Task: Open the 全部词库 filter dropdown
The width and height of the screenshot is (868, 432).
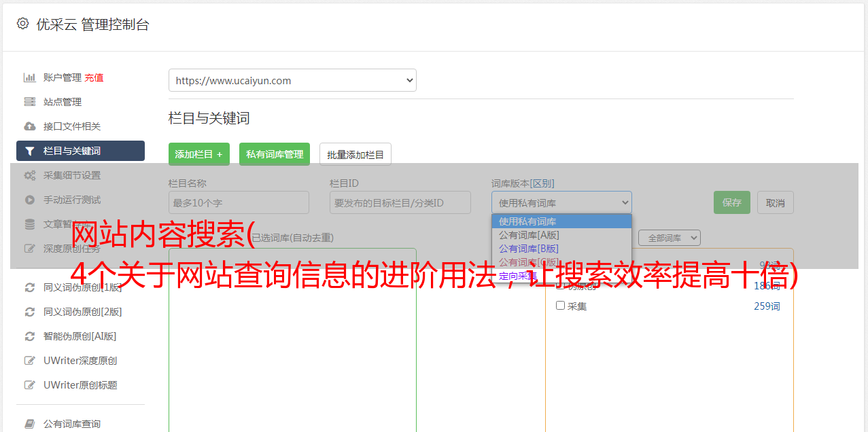Action: (670, 238)
